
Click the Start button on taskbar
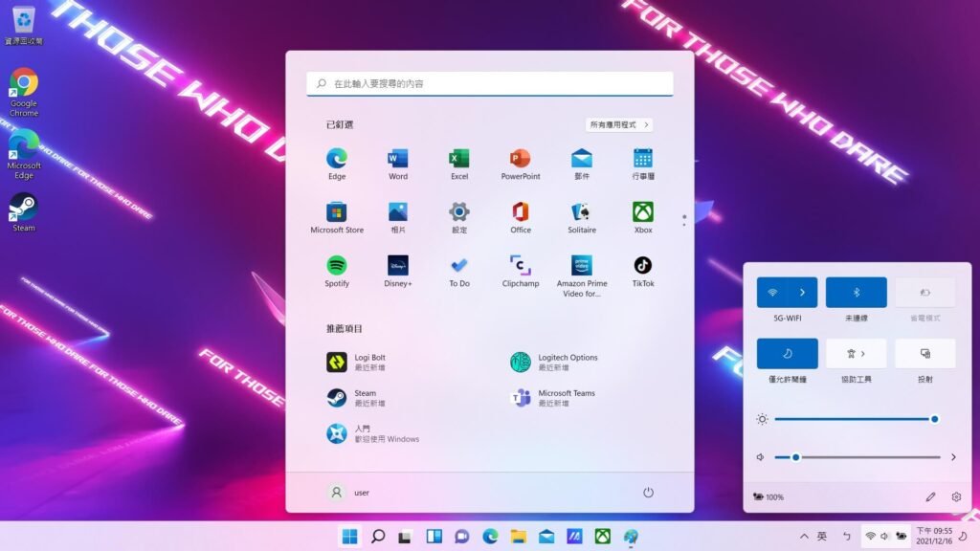point(350,536)
